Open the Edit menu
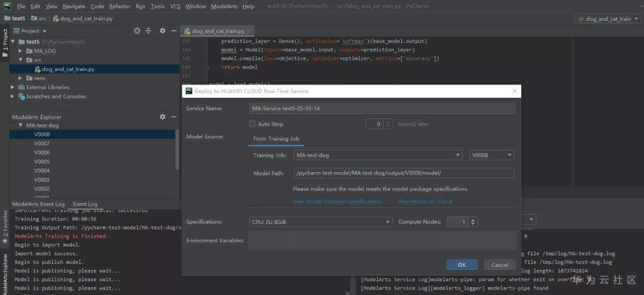Image resolution: width=644 pixels, height=295 pixels. (35, 7)
